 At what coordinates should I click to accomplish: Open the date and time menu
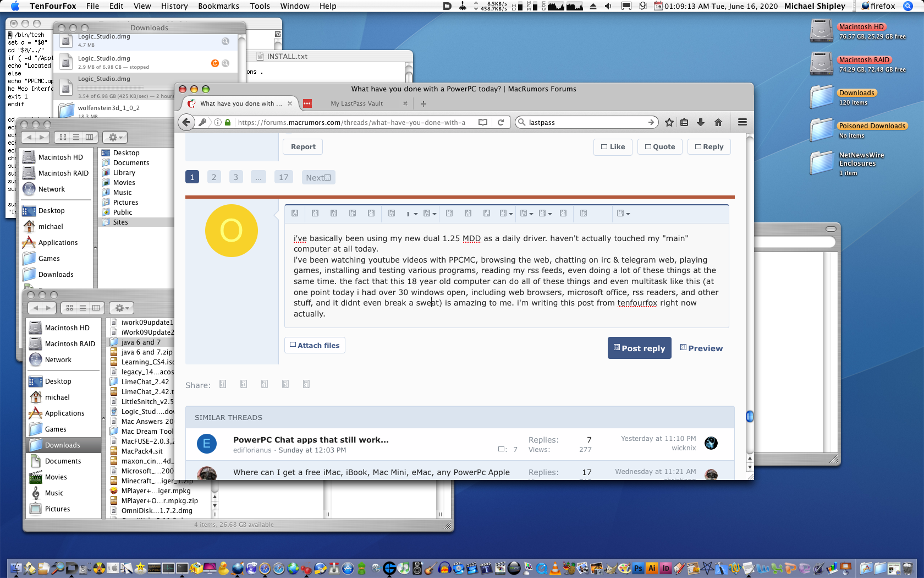[x=721, y=6]
